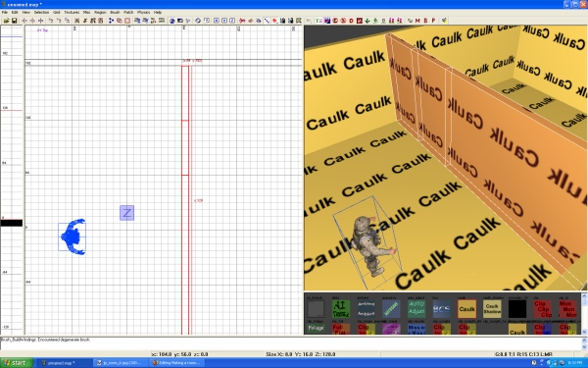
Task: Click the green down-arrow toolbar icon
Action: (x=367, y=21)
